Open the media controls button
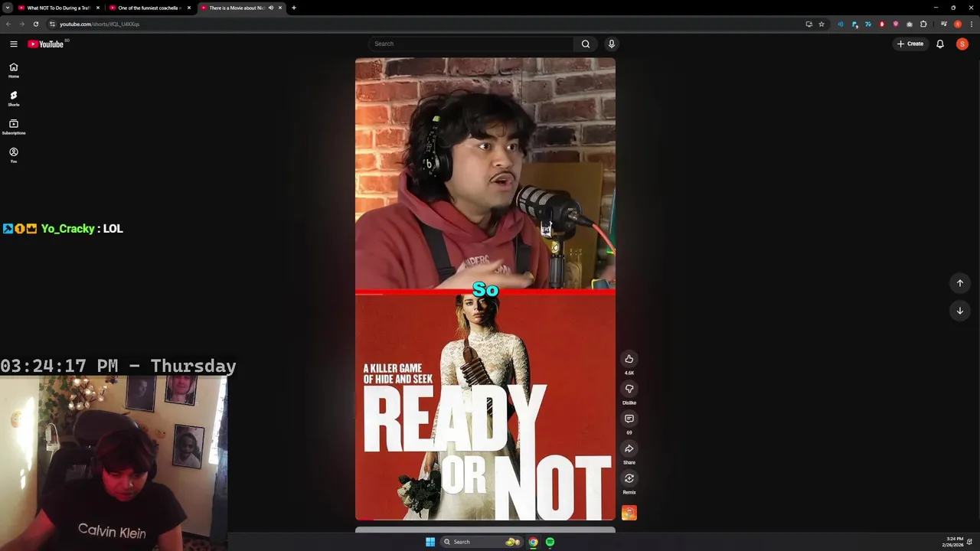The height and width of the screenshot is (551, 980). (x=944, y=24)
